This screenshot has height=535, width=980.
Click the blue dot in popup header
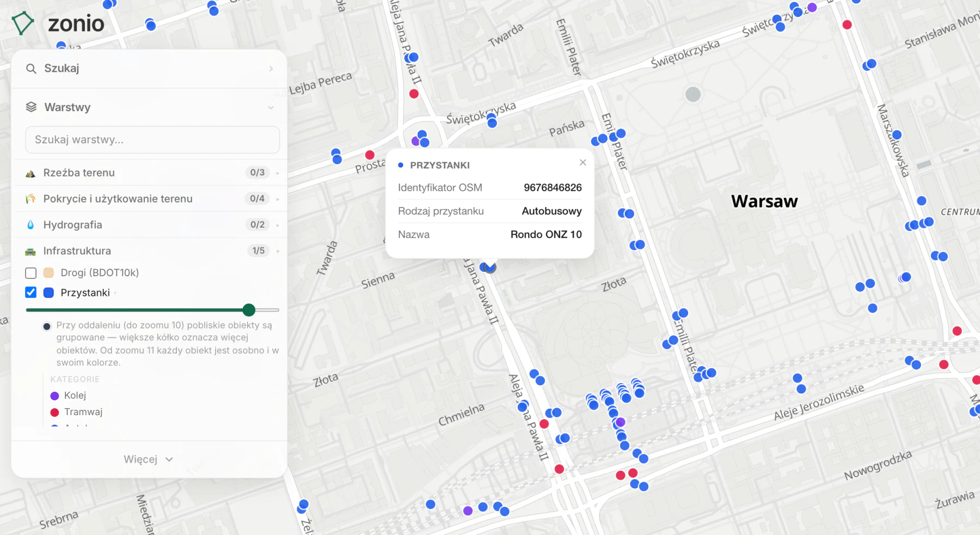click(401, 165)
